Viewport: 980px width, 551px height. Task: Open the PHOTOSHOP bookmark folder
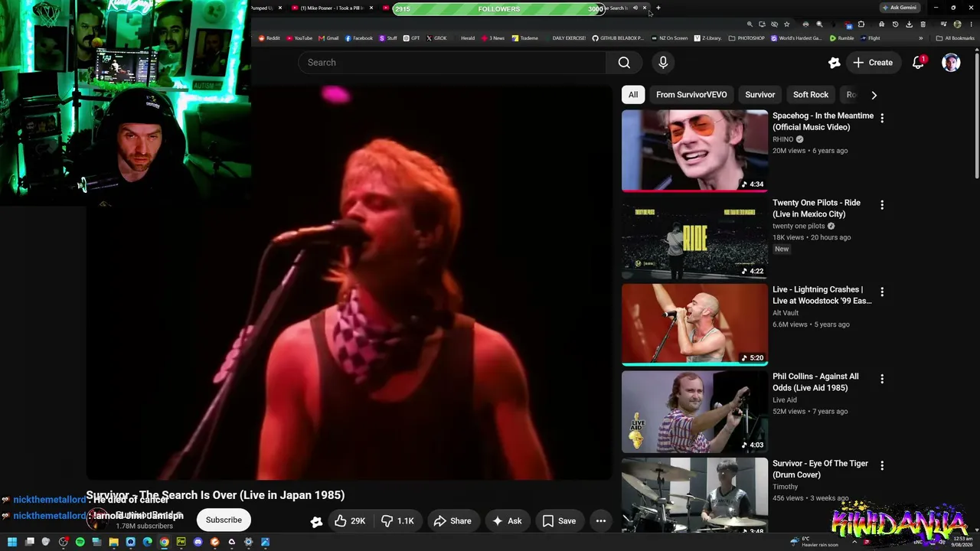point(746,38)
